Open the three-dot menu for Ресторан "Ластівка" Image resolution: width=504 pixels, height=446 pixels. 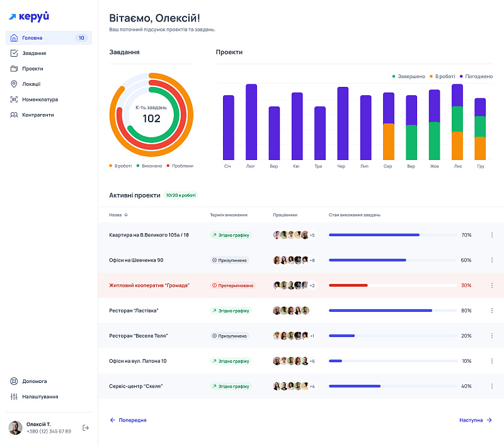point(492,311)
